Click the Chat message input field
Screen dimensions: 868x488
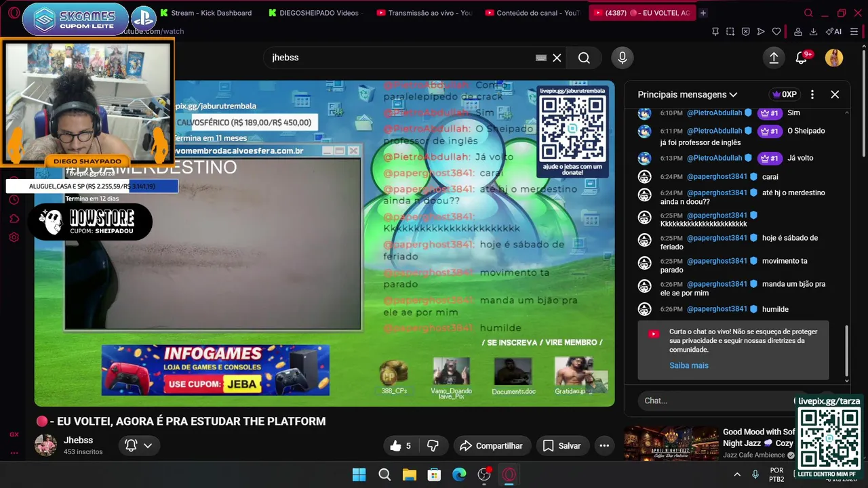coord(715,401)
